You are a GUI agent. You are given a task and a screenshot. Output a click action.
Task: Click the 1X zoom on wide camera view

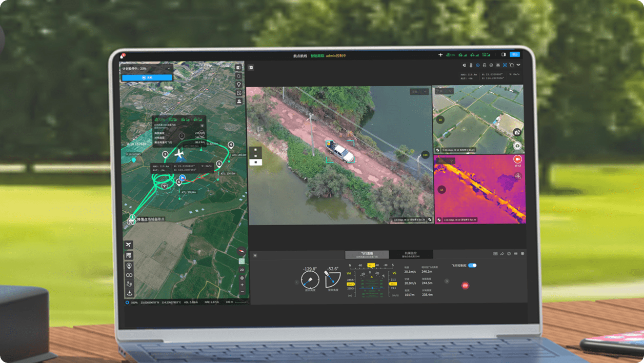pyautogui.click(x=440, y=119)
